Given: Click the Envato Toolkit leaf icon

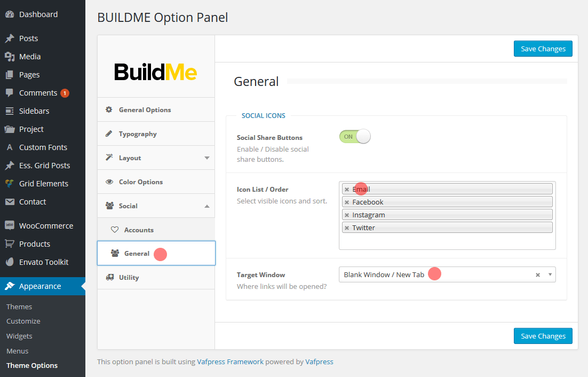Looking at the screenshot, I should tap(9, 262).
